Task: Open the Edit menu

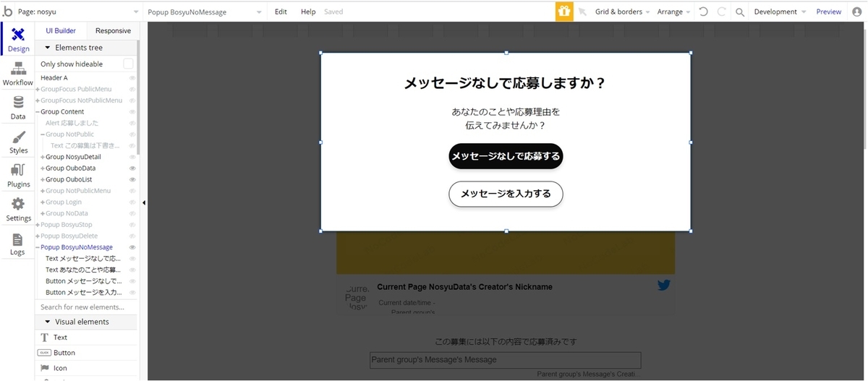Action: click(x=281, y=12)
